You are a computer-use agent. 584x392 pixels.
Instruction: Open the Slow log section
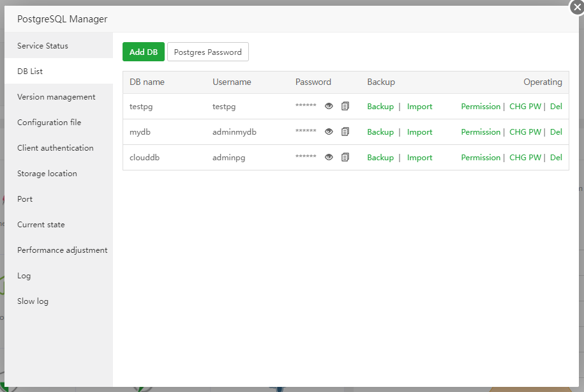(x=59, y=301)
